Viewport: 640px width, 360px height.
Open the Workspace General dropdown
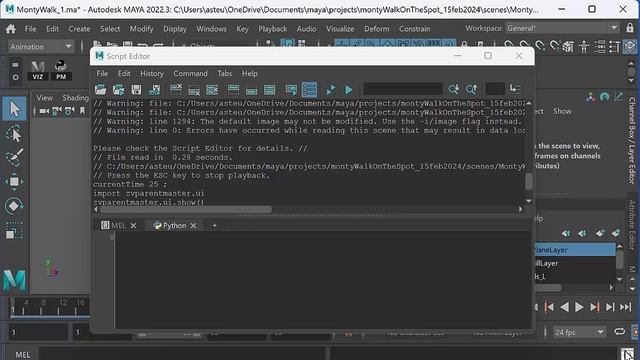pyautogui.click(x=562, y=28)
